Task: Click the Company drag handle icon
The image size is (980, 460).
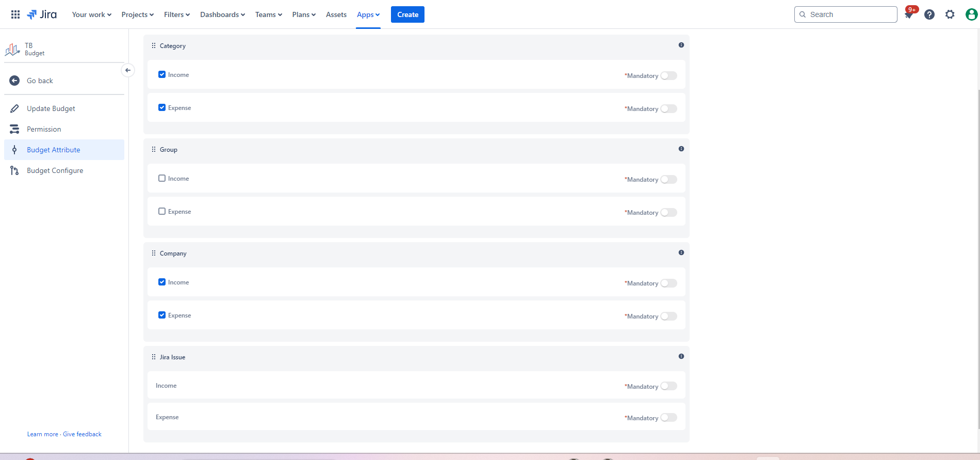Action: tap(153, 253)
